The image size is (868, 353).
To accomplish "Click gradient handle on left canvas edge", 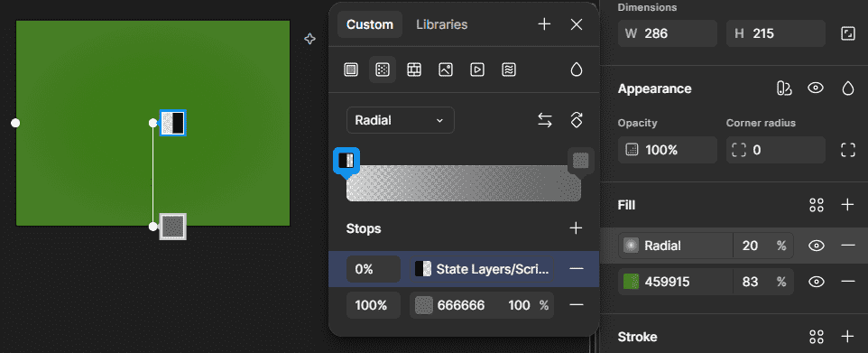I will pos(15,123).
